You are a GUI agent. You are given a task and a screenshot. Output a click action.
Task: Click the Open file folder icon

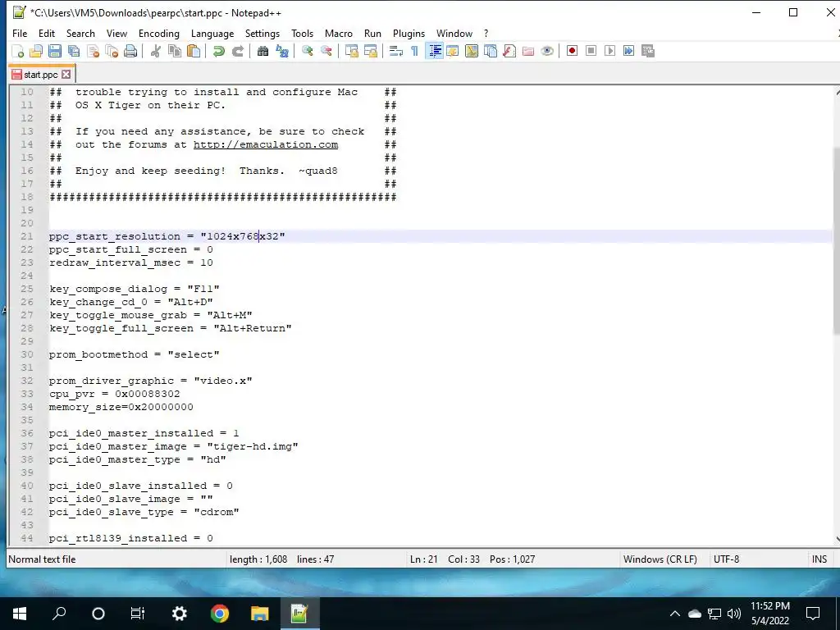coord(36,52)
